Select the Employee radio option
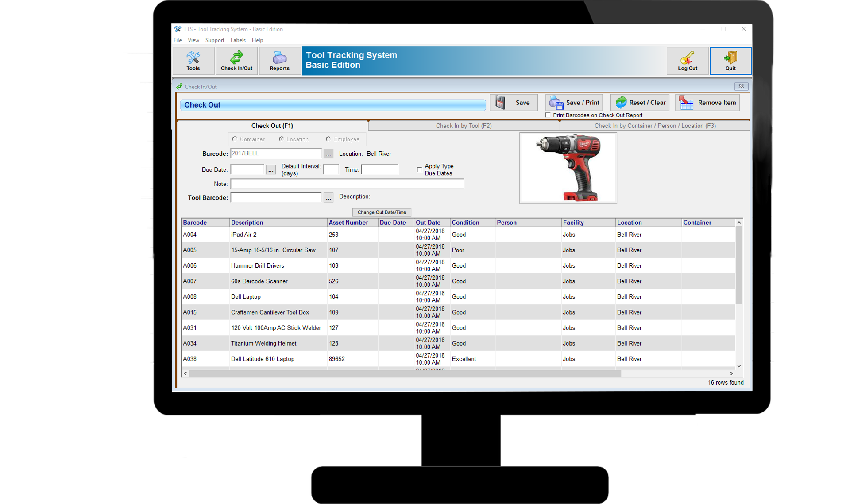The width and height of the screenshot is (850, 504). (x=328, y=139)
